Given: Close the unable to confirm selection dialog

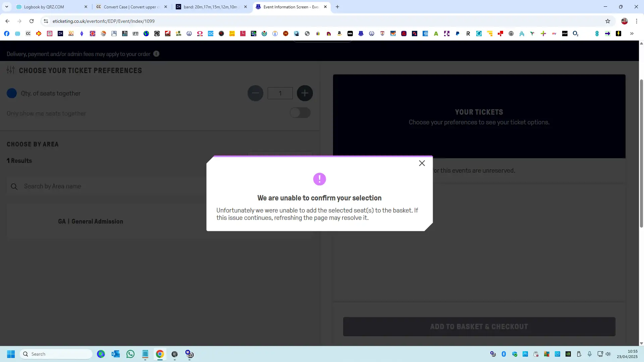Looking at the screenshot, I should [422, 163].
